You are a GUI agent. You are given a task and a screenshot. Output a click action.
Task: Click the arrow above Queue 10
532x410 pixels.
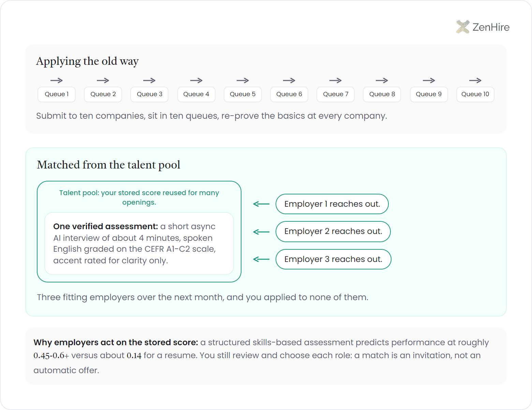475,80
